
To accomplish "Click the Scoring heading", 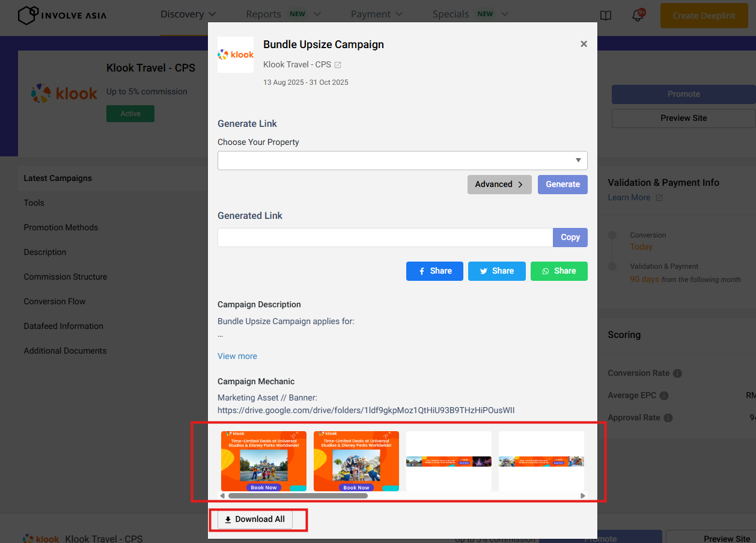I will point(624,335).
